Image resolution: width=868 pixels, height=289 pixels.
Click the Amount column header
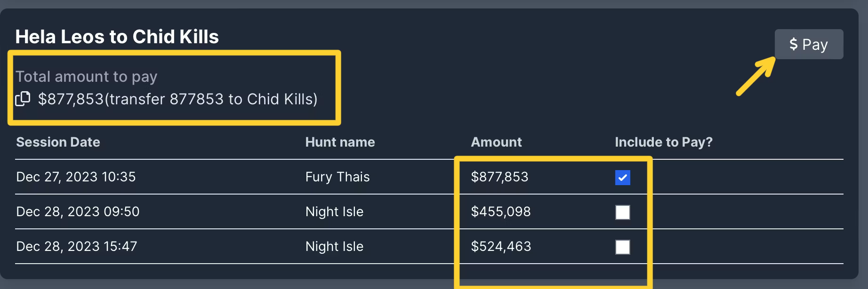coord(496,142)
